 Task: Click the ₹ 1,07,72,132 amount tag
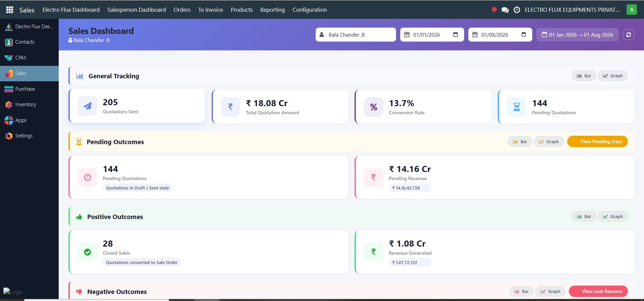pos(410,262)
